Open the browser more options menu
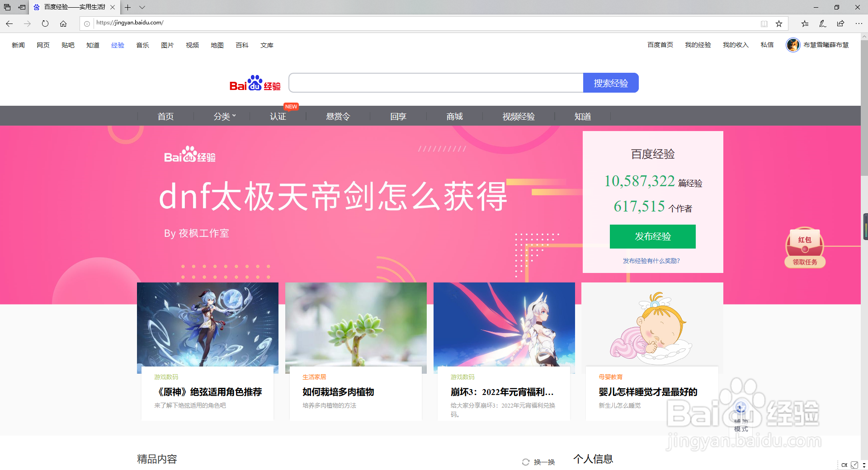 (x=859, y=23)
